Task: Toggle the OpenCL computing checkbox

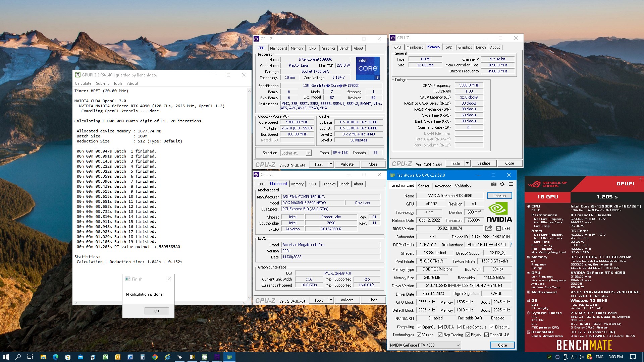Action: (419, 327)
